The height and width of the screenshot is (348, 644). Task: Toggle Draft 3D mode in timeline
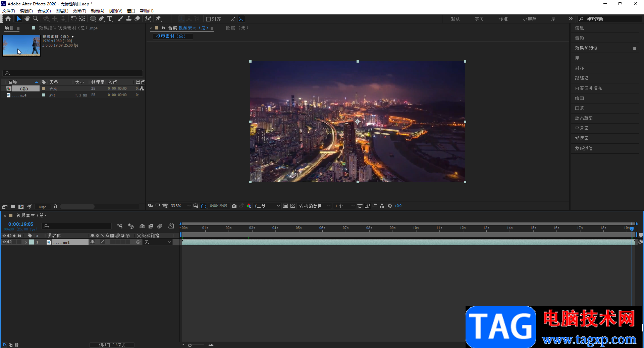(x=131, y=226)
